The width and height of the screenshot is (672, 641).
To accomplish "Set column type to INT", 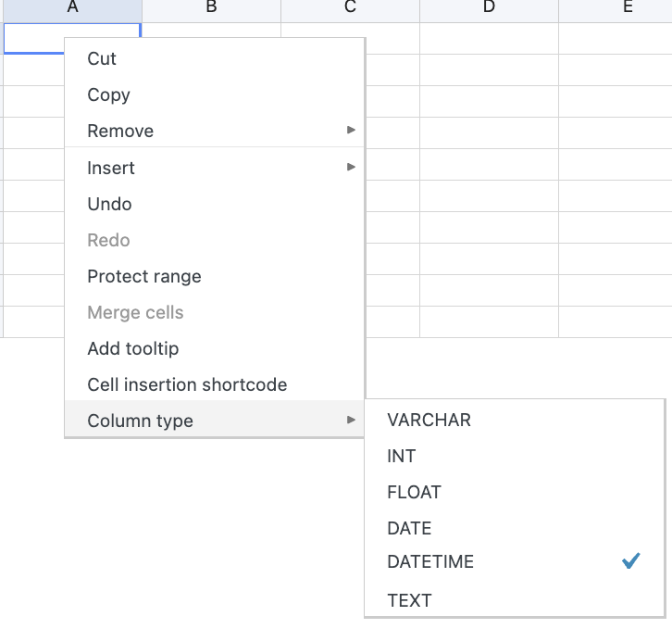I will pos(402,456).
